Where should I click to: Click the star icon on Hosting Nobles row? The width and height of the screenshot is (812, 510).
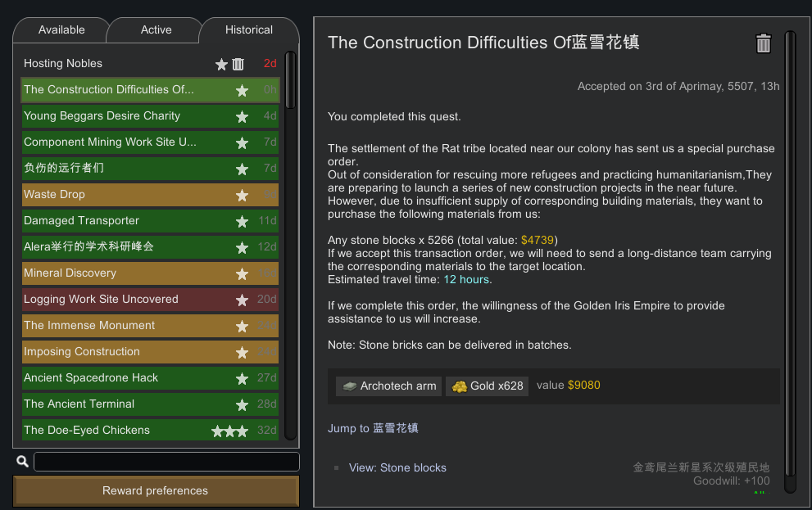(x=222, y=64)
